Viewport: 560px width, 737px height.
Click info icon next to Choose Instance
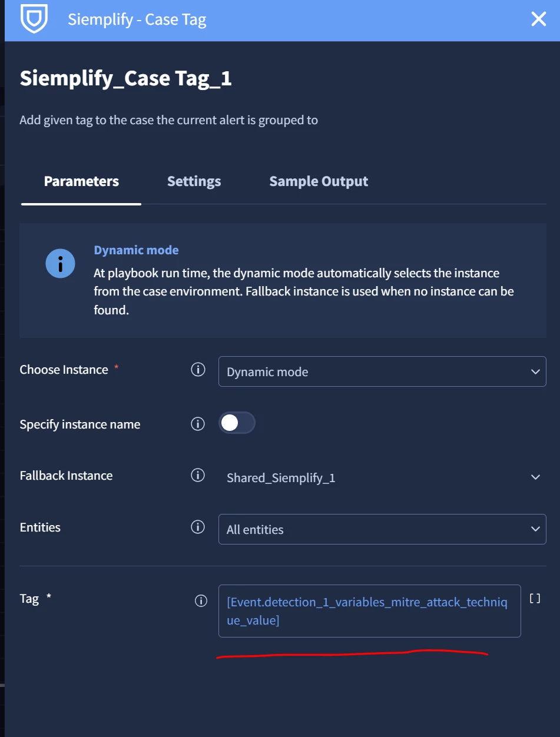click(x=198, y=370)
